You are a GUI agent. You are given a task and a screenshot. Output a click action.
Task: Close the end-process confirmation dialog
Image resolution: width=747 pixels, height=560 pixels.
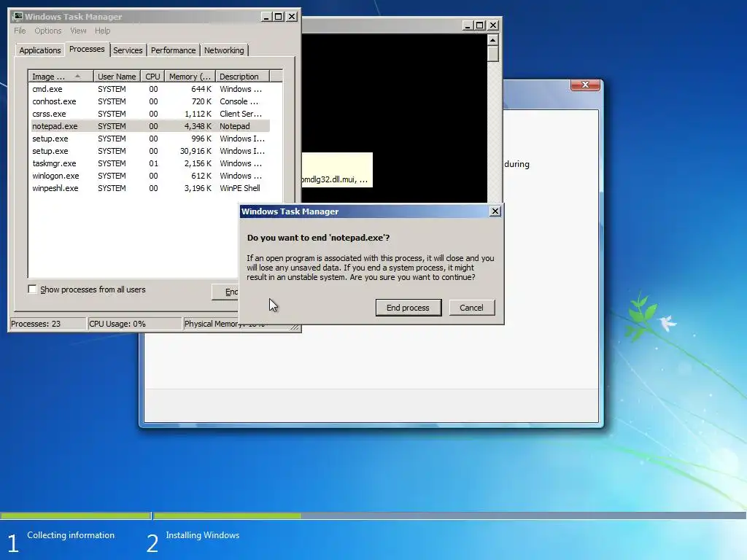(495, 211)
